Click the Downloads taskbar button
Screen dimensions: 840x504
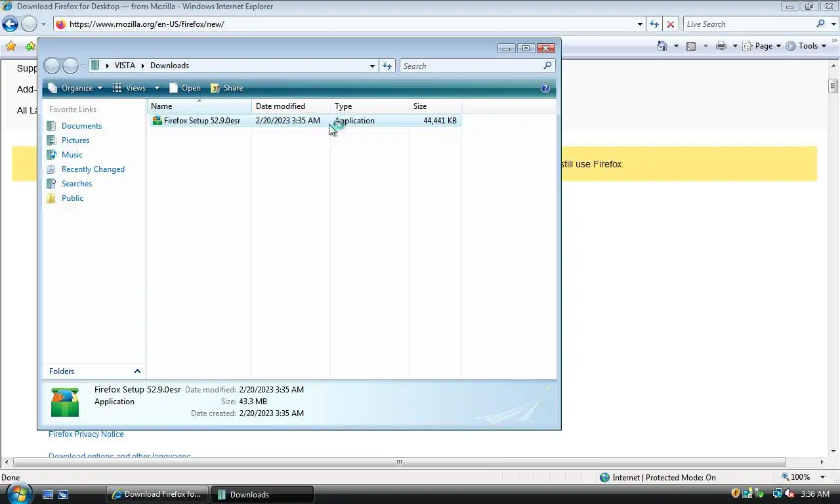(262, 494)
